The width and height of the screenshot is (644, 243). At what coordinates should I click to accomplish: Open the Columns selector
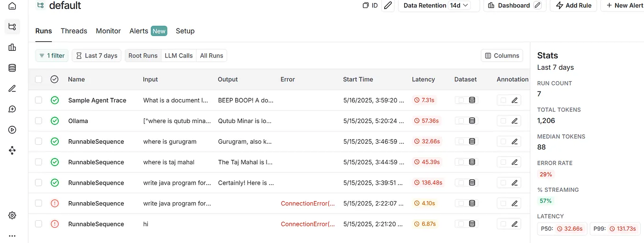pos(502,56)
